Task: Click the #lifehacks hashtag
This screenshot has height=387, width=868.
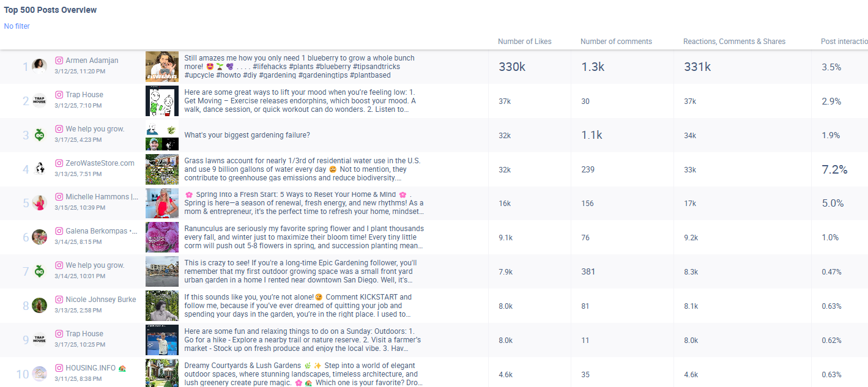Action: click(x=269, y=66)
